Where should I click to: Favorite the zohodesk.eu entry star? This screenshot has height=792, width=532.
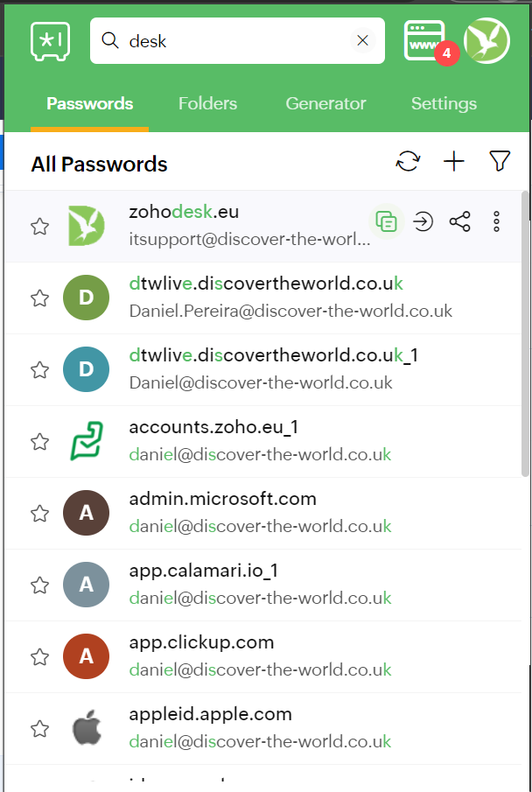pos(39,227)
